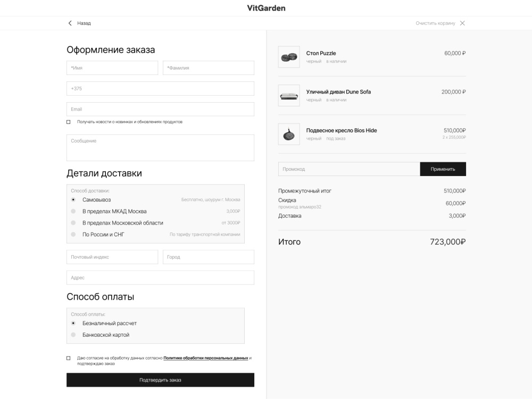Focus the Имя input field
The image size is (532, 399).
112,68
